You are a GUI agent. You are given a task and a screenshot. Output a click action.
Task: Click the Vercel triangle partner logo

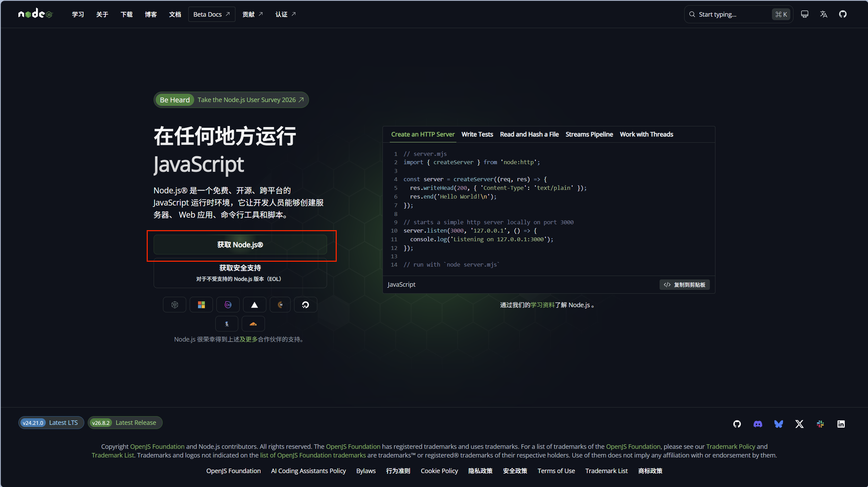tap(255, 305)
